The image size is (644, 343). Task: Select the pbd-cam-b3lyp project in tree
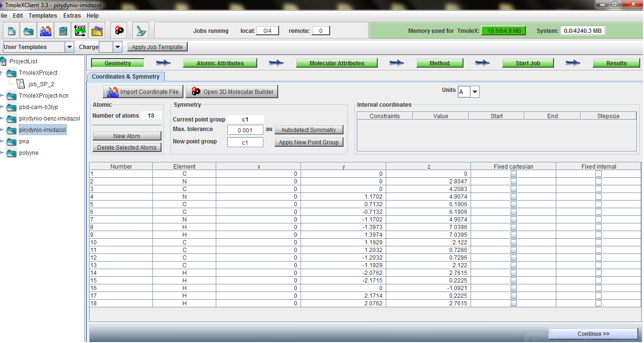pos(39,107)
